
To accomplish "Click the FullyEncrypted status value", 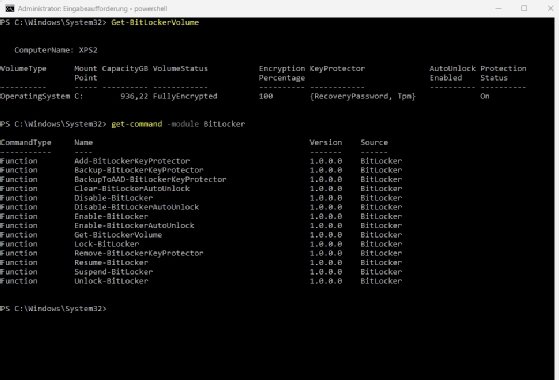I will pyautogui.click(x=185, y=96).
